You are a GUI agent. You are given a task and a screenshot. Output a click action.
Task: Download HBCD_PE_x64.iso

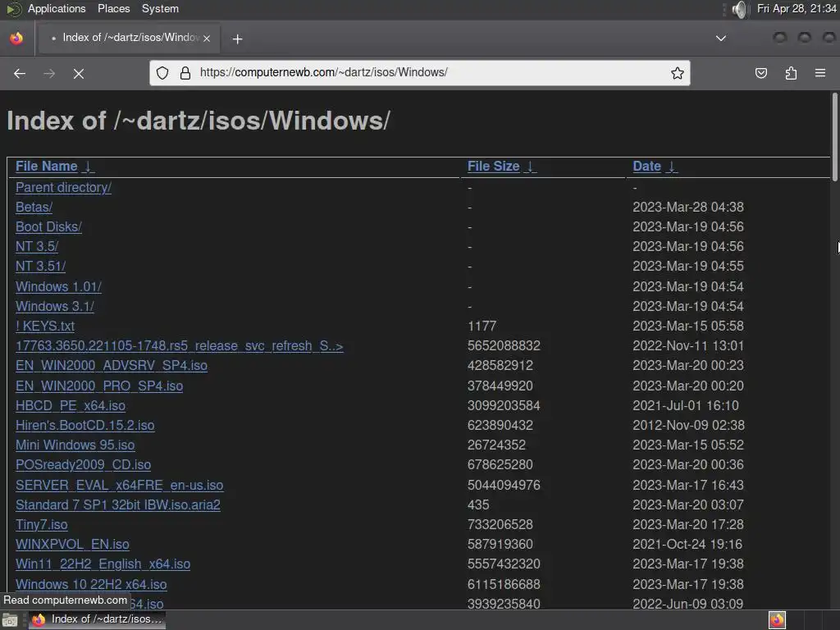[71, 405]
